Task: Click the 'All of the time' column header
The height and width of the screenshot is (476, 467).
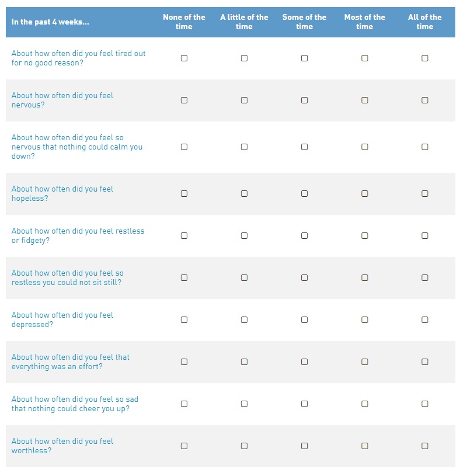Action: pos(425,22)
